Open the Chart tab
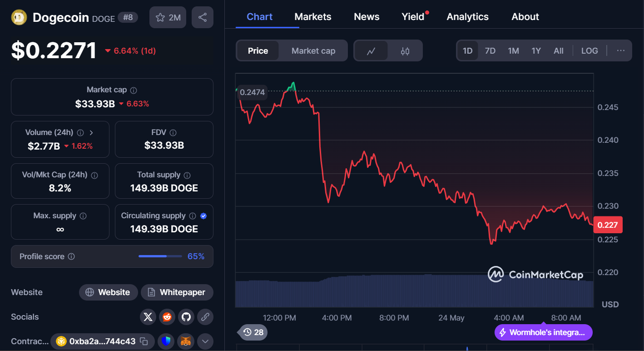Image resolution: width=644 pixels, height=351 pixels. pos(260,17)
